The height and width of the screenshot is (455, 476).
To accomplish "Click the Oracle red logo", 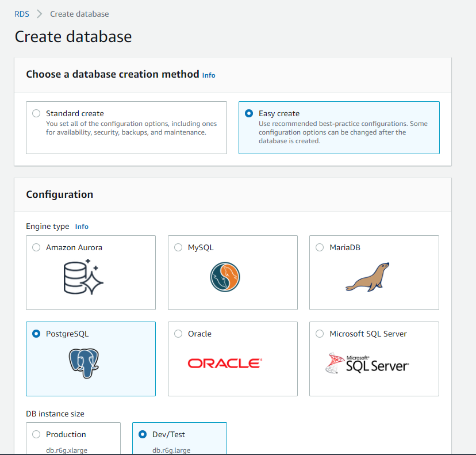I will (225, 364).
